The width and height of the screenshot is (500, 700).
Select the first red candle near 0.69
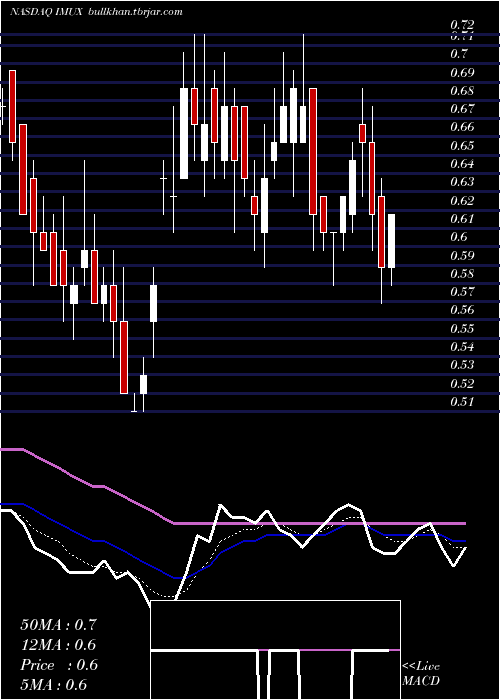click(12, 106)
